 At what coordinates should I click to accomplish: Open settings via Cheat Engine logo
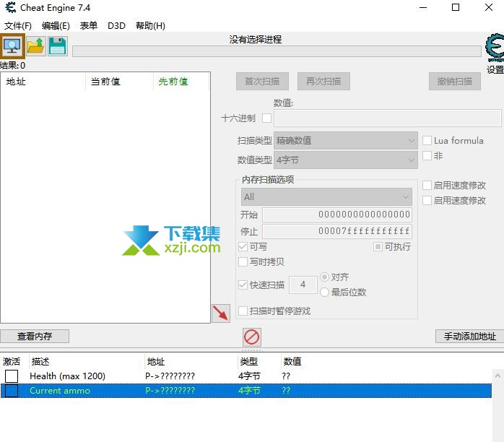coord(495,47)
